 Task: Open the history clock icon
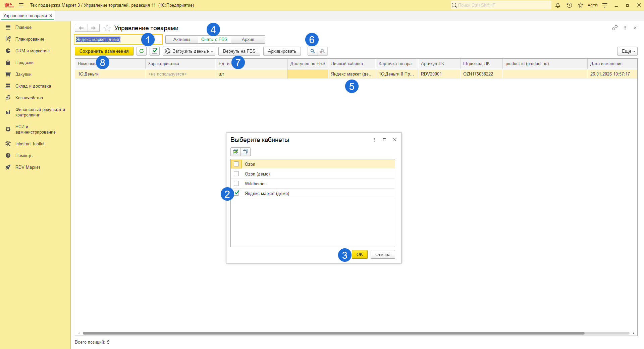[569, 5]
